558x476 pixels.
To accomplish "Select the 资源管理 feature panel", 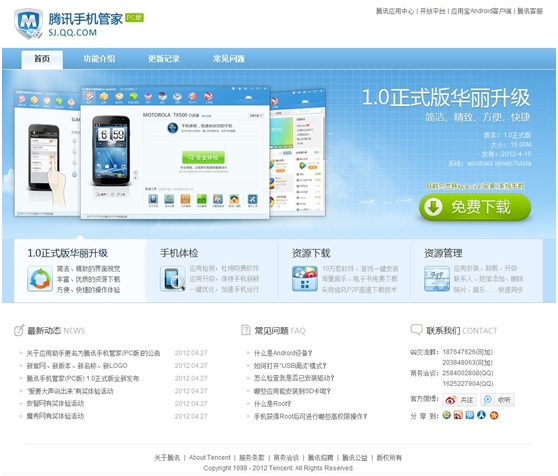I will pos(477,271).
